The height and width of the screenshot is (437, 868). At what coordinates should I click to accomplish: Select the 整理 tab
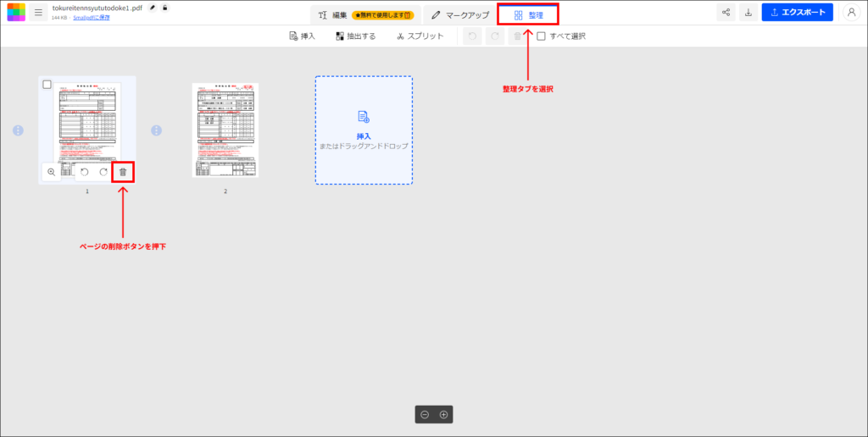pos(528,15)
